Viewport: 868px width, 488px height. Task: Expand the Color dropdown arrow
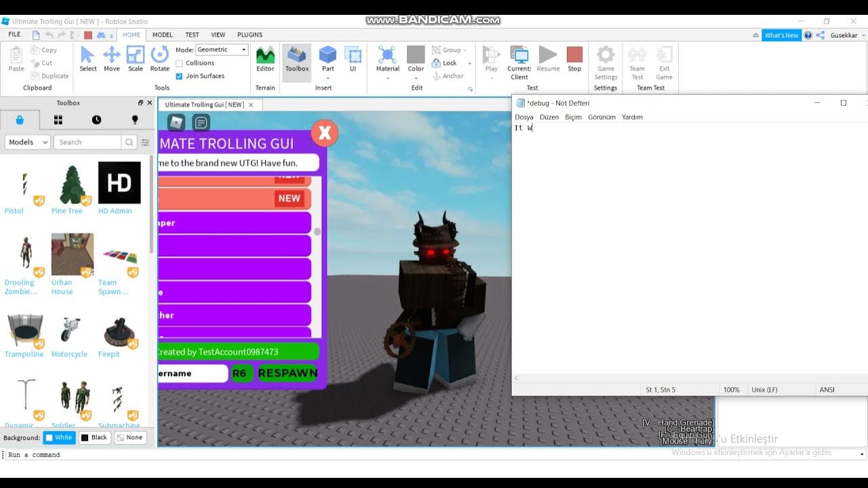(416, 78)
